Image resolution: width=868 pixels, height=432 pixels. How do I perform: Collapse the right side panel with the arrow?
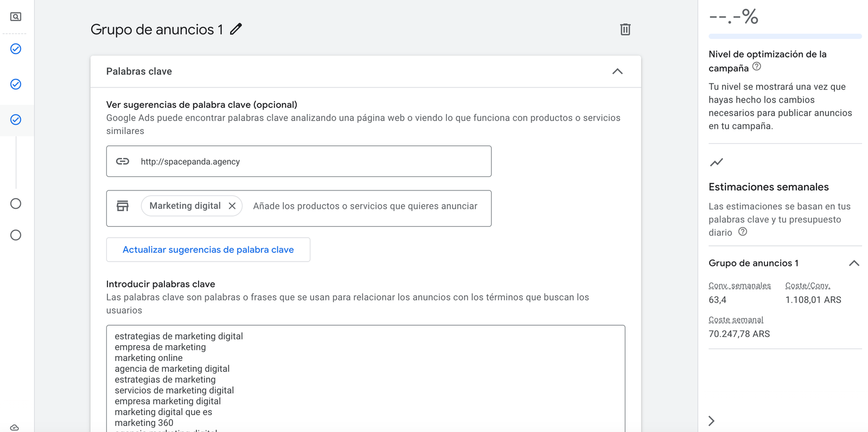point(712,421)
